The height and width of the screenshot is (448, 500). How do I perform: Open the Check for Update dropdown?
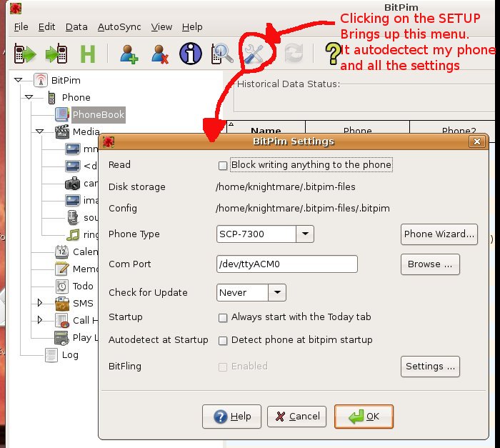pos(277,292)
